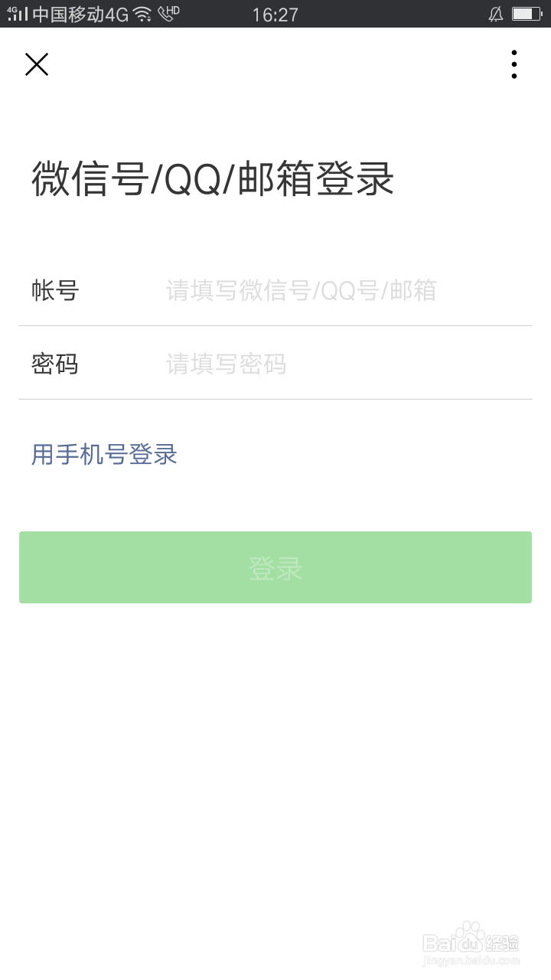Select the 帐号 account input field
551x980 pixels.
point(306,291)
